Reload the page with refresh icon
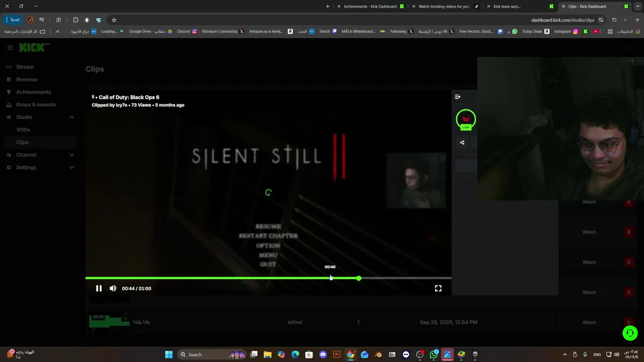644x362 pixels. tap(614, 20)
